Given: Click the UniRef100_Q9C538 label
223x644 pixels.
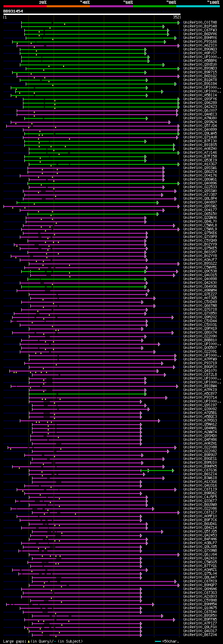Looking at the screenshot, I should pyautogui.click(x=200, y=271).
